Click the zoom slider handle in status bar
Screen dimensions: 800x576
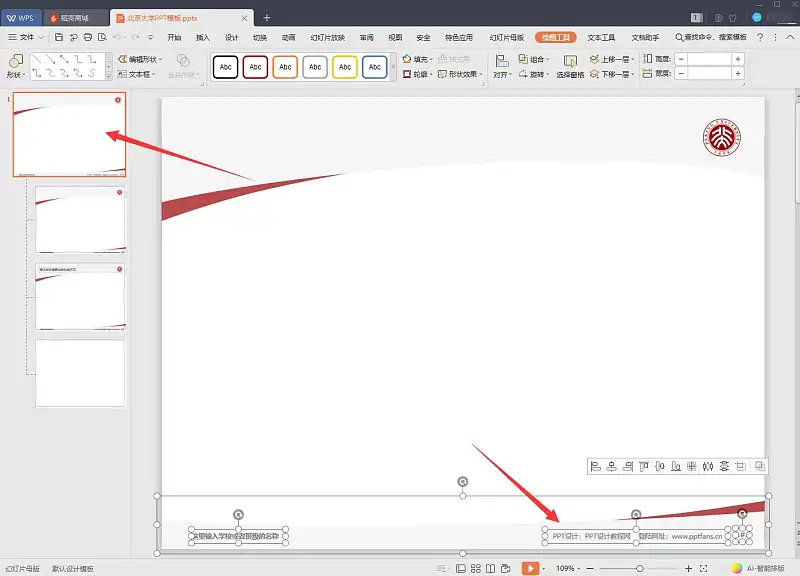(x=640, y=568)
